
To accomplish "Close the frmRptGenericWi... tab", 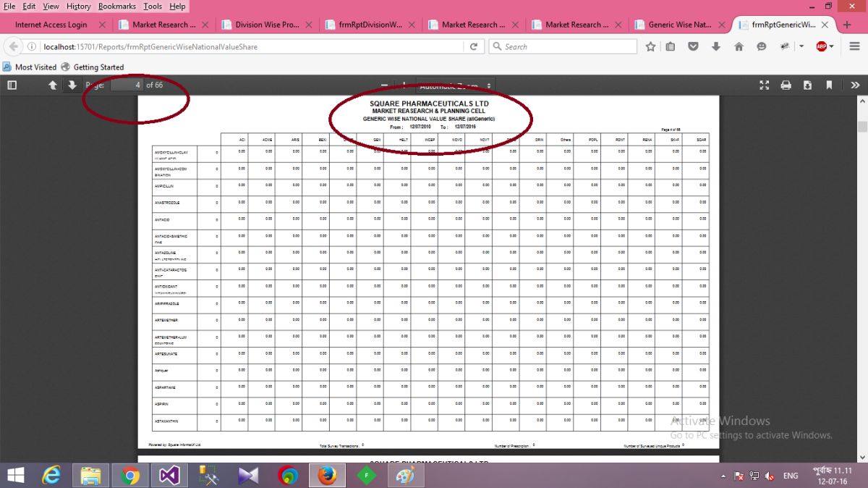I will coord(825,25).
